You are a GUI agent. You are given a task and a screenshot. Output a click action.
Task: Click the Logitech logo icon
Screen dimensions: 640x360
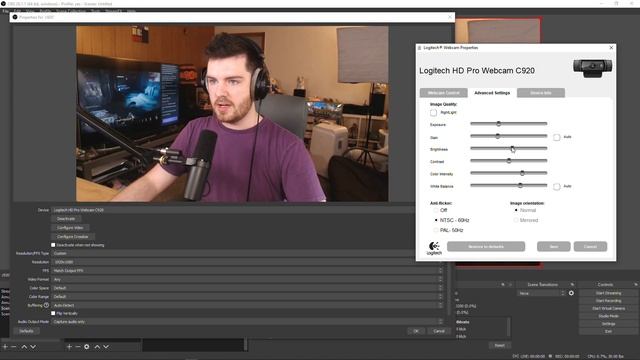(434, 248)
